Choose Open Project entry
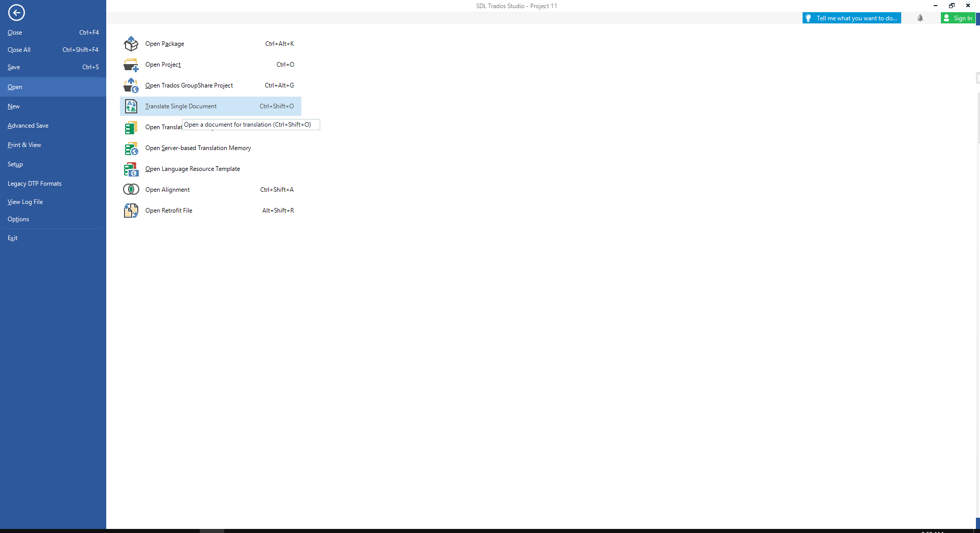Viewport: 980px width, 533px height. coord(210,65)
